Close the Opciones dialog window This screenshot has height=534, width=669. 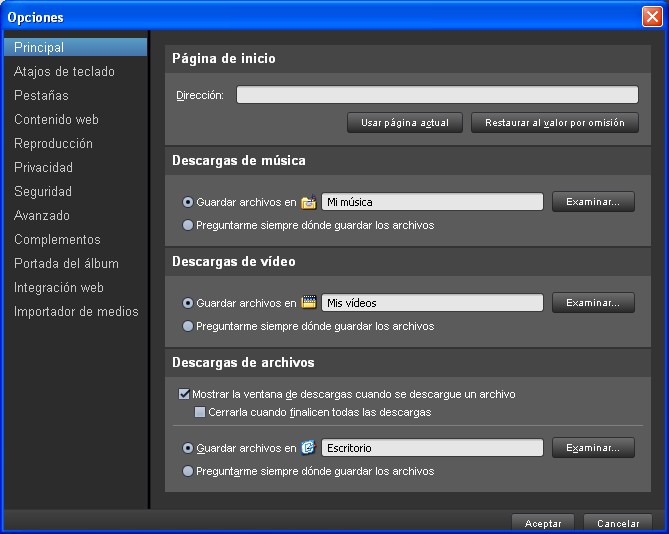point(652,17)
